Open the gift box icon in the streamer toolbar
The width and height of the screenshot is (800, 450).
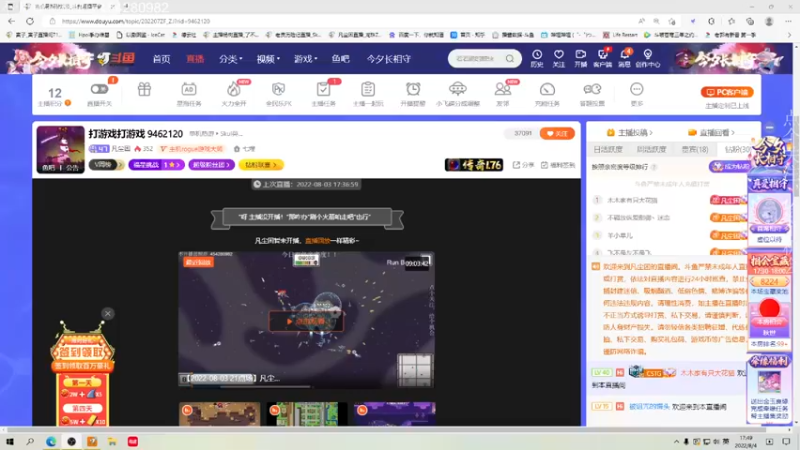pyautogui.click(x=144, y=89)
